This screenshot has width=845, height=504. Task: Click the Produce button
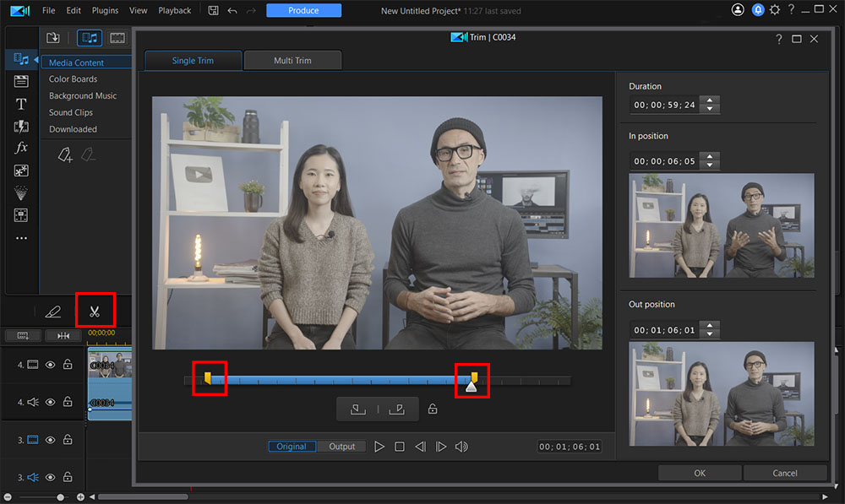pyautogui.click(x=303, y=10)
